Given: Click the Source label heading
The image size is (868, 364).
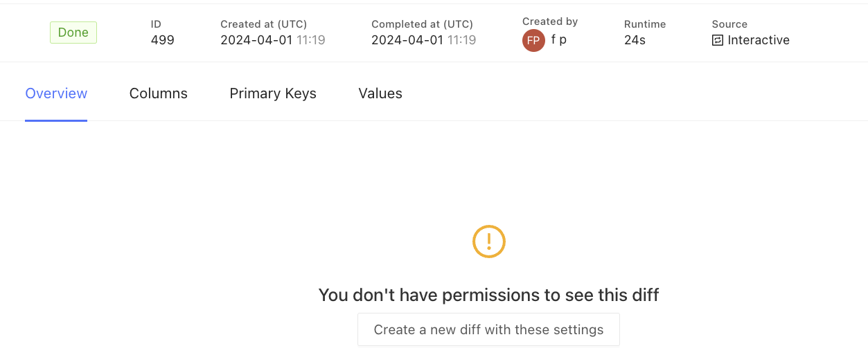Looking at the screenshot, I should [x=729, y=24].
